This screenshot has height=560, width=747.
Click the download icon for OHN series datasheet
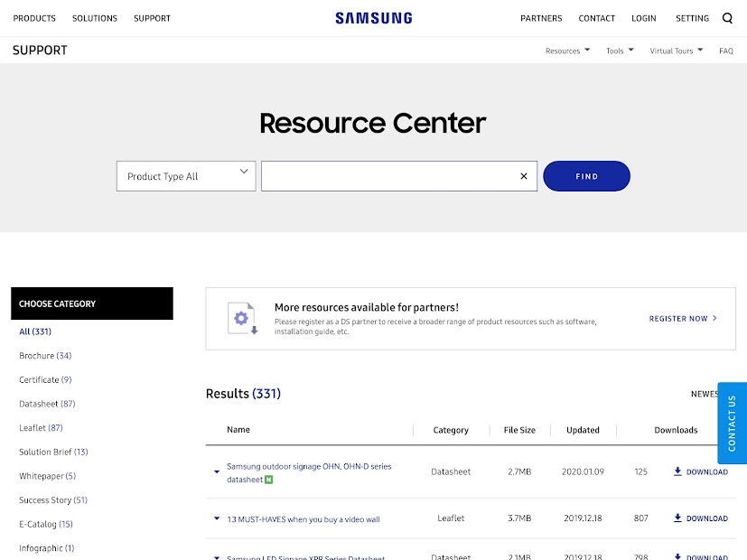pyautogui.click(x=677, y=471)
